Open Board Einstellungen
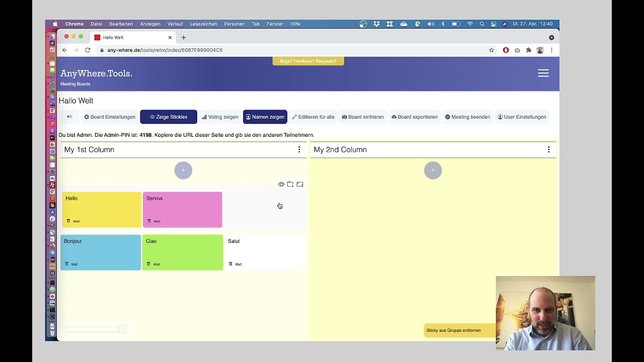The height and width of the screenshot is (362, 644). tap(110, 117)
